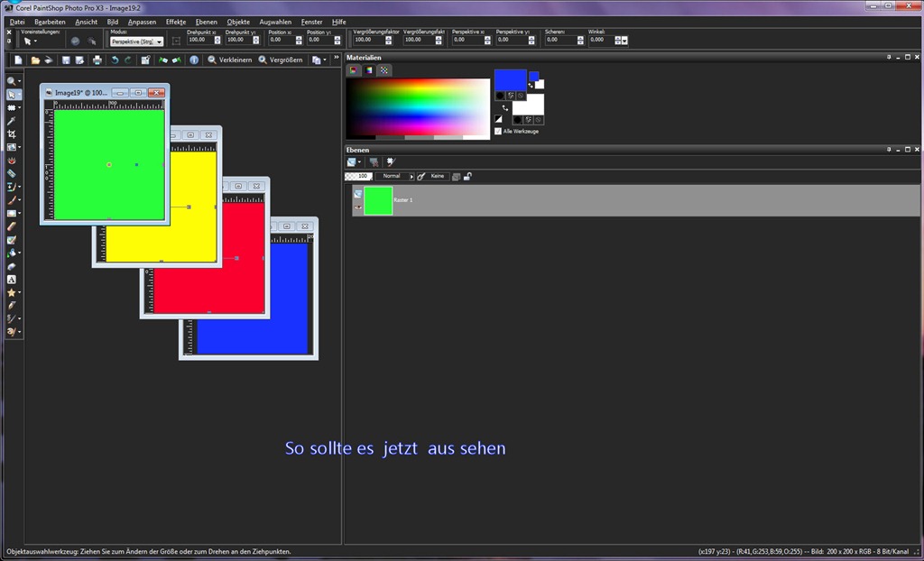Select the Crop tool in left toolbar
924x561 pixels.
pos(11,133)
